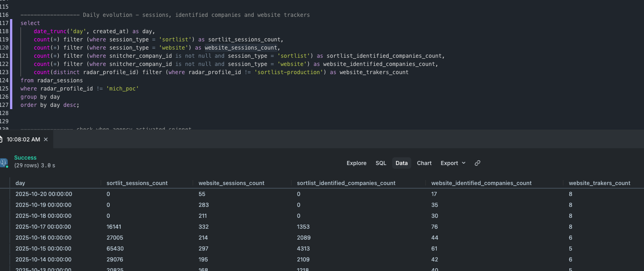Switch to the Chart view
This screenshot has width=644, height=271.
click(424, 163)
